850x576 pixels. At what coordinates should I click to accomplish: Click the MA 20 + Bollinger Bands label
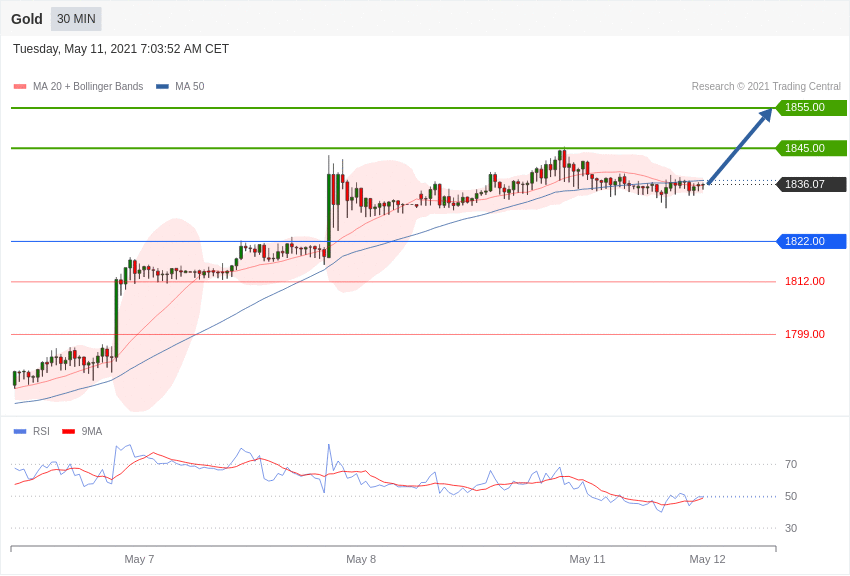(x=88, y=86)
